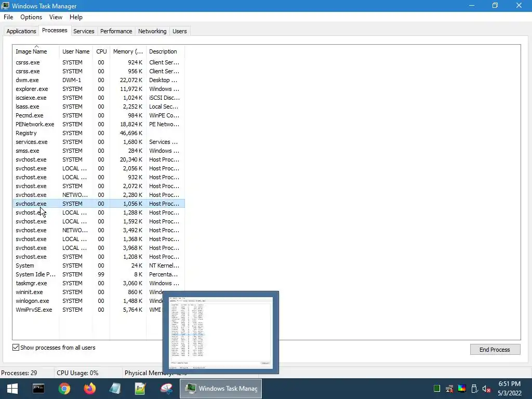Viewport: 532px width, 399px height.
Task: Select the lsass.exe process
Action: pos(99,107)
